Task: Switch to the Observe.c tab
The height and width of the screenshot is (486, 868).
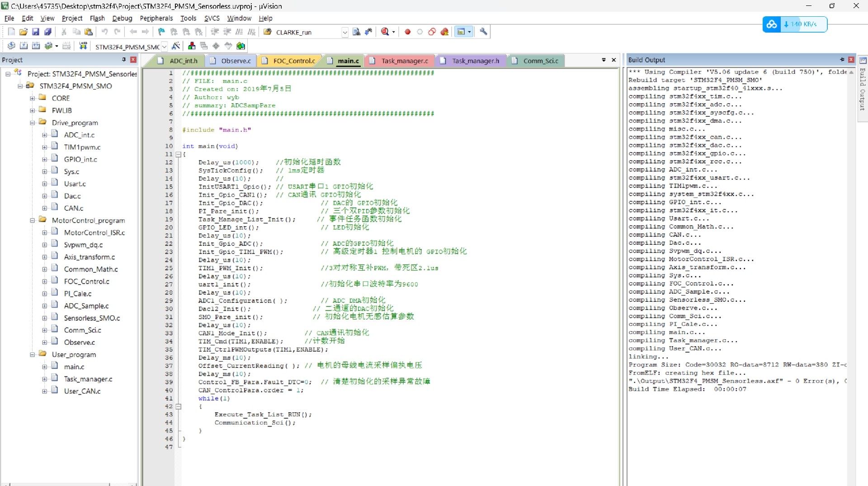Action: click(x=231, y=61)
